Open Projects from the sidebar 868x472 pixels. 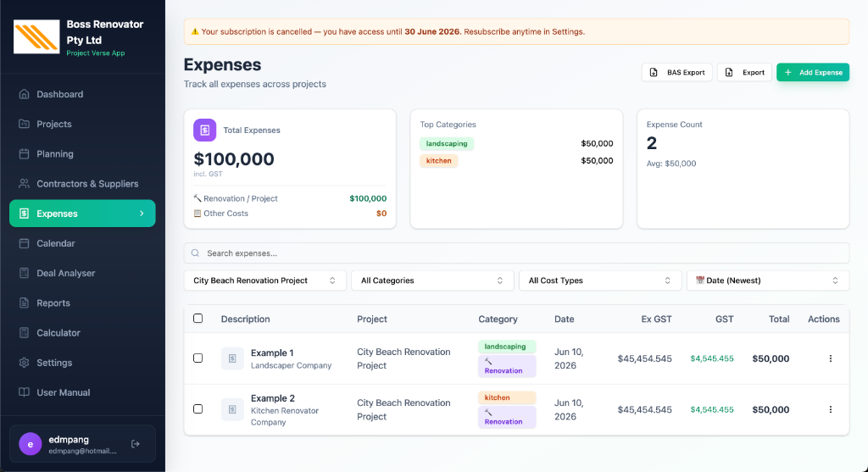[x=82, y=124]
